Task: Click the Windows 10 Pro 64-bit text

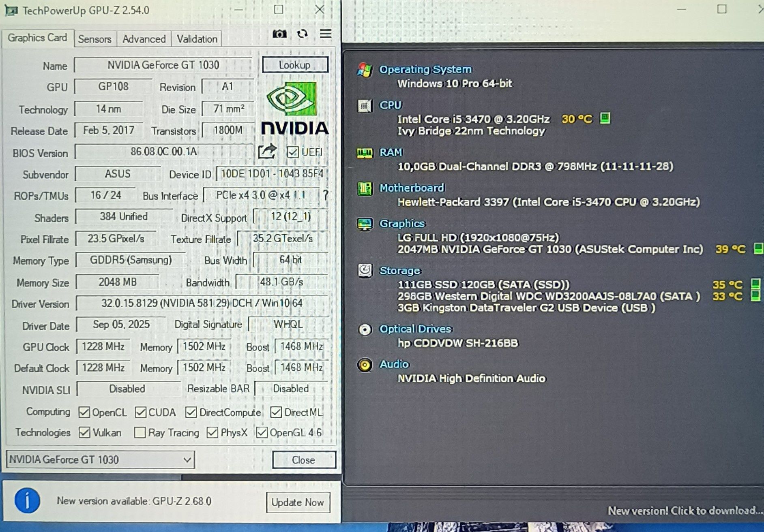Action: tap(455, 83)
